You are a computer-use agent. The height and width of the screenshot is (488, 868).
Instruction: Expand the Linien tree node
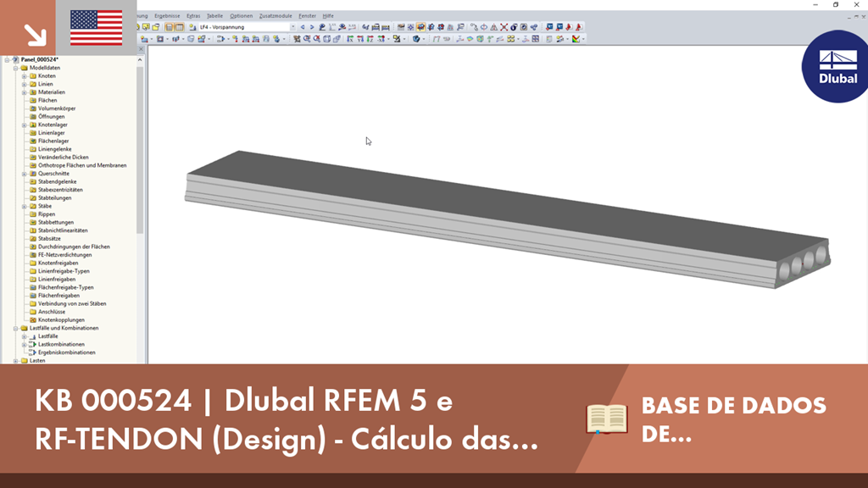click(x=25, y=84)
